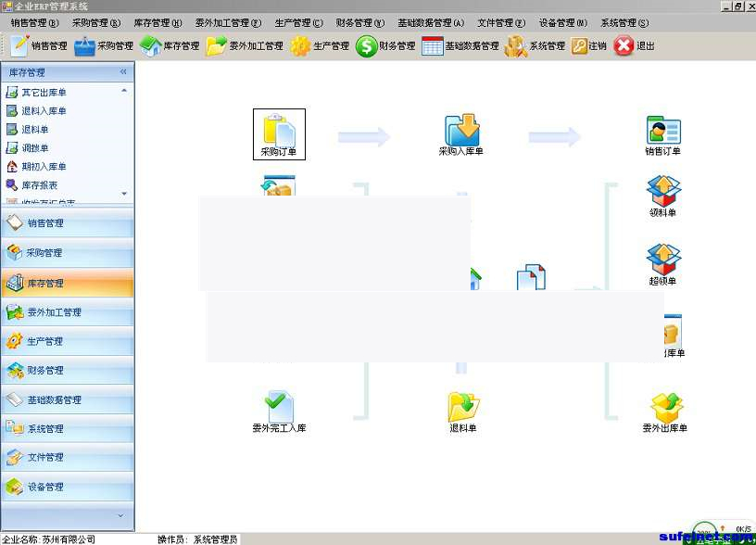
Task: Select 调拨单 in the side list
Action: (x=35, y=148)
